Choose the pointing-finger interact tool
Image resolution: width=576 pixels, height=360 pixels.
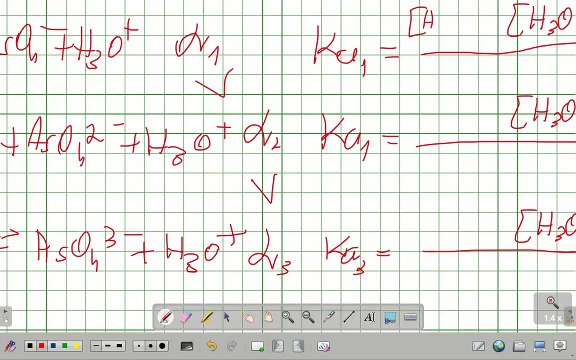click(x=248, y=317)
